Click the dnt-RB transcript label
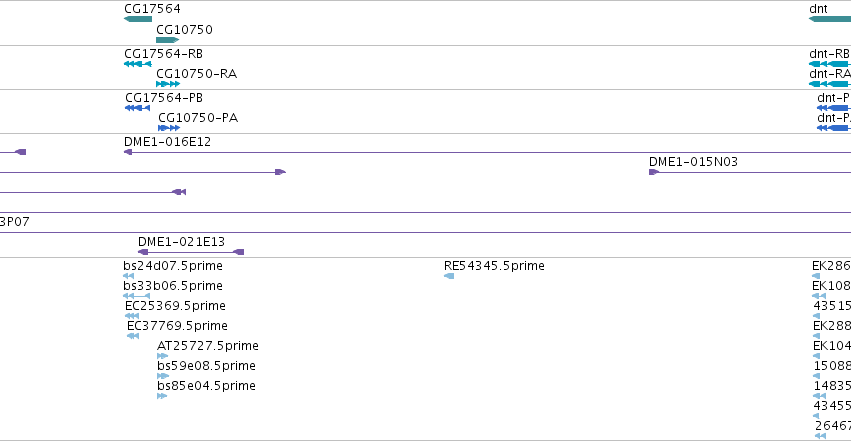This screenshot has width=851, height=441. 829,54
